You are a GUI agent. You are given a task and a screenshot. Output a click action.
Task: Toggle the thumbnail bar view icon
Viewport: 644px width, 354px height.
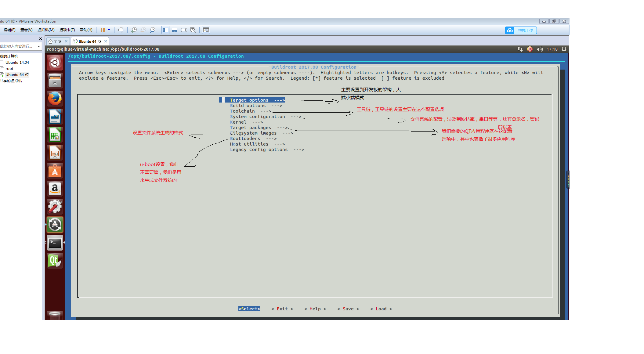point(175,30)
